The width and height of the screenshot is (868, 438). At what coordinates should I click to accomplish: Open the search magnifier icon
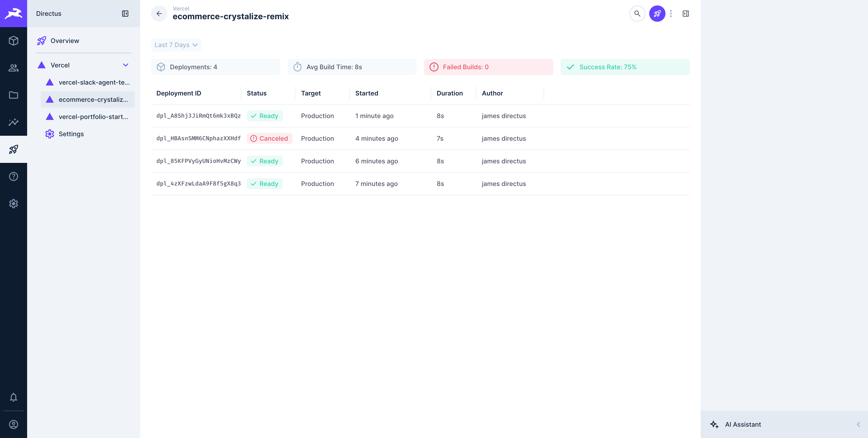[x=637, y=14]
